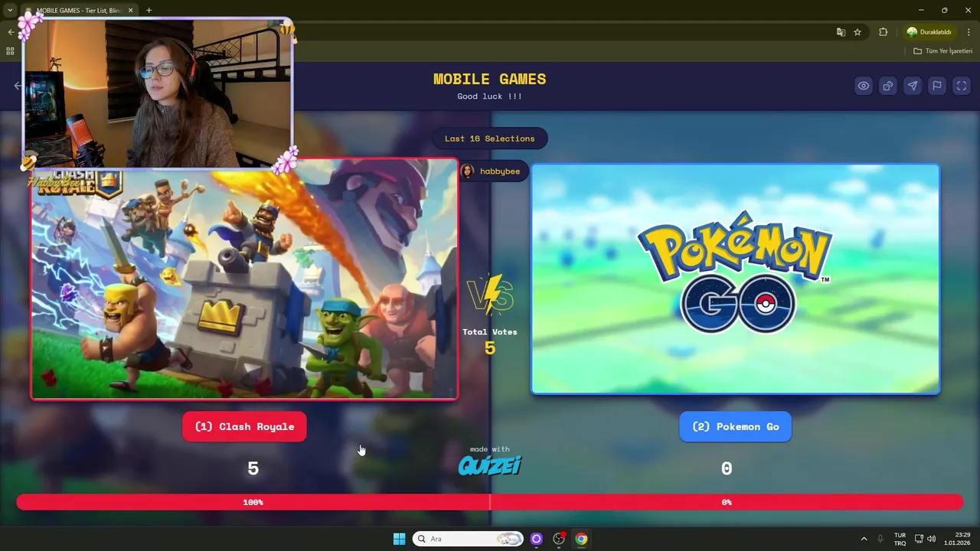Click the habbybee avatar picture
This screenshot has height=551, width=980.
pos(467,171)
